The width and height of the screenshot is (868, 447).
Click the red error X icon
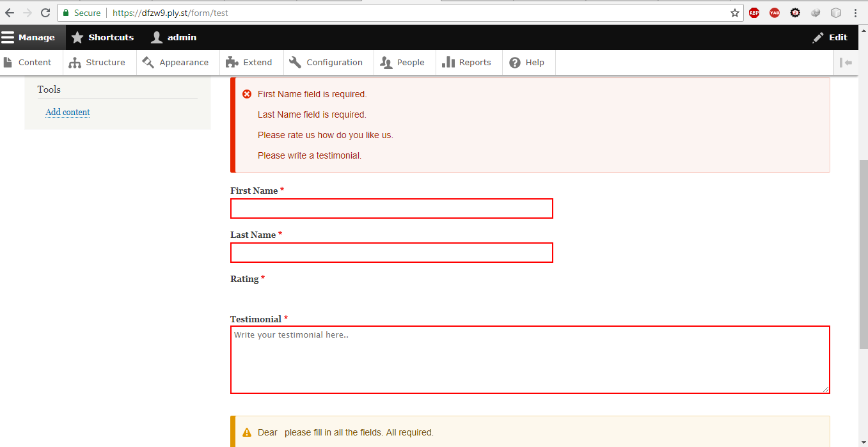pyautogui.click(x=247, y=94)
